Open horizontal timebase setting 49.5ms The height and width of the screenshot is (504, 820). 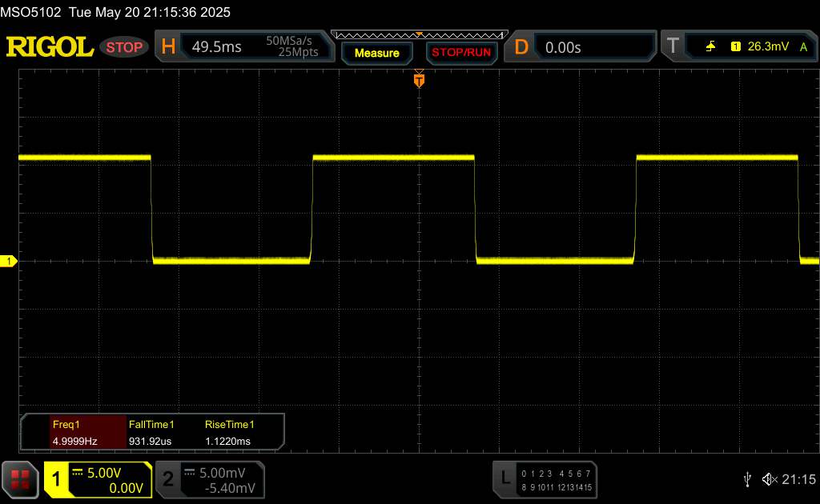[216, 47]
